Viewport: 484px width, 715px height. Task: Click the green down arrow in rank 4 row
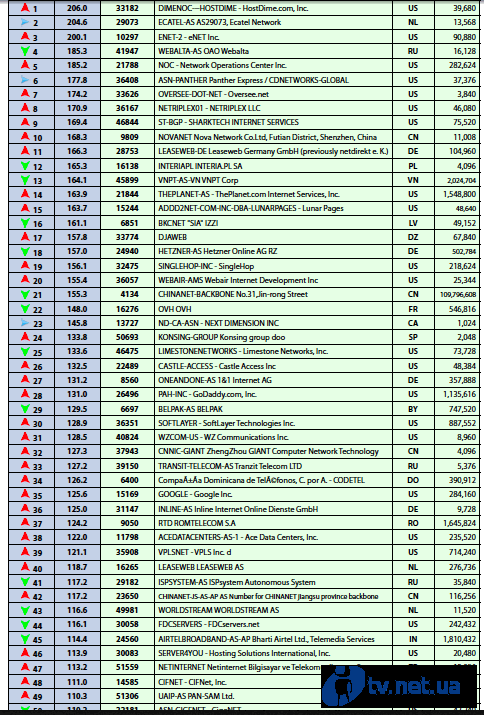[26, 51]
